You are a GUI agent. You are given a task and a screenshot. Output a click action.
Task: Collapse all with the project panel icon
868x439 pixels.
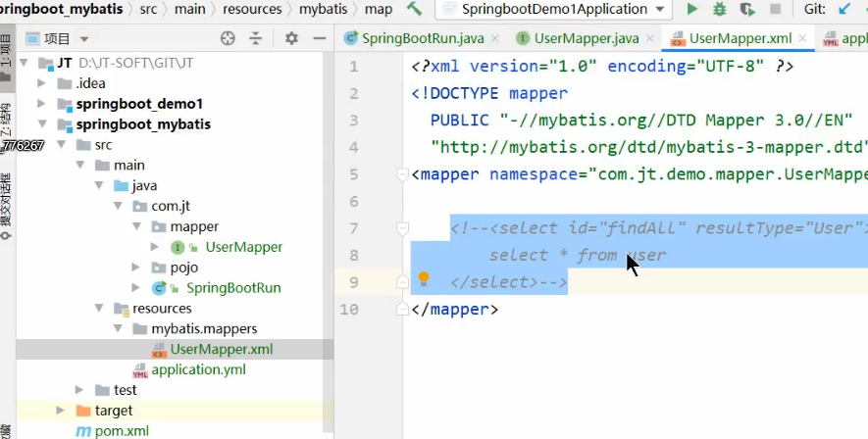point(255,38)
